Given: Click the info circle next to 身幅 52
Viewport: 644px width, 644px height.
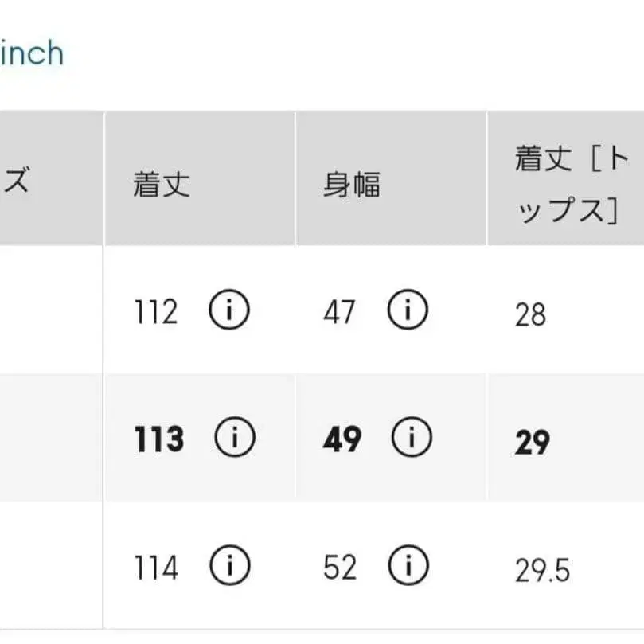Looking at the screenshot, I should [408, 563].
